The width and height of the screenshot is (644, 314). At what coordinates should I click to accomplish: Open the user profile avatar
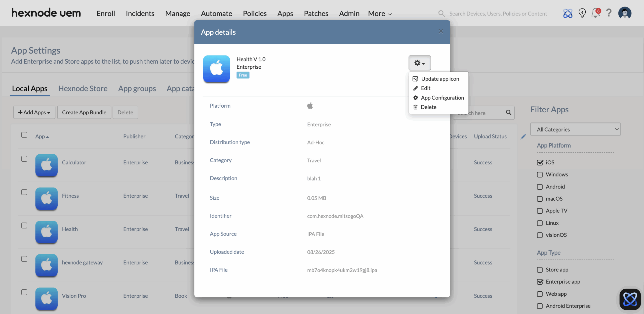pyautogui.click(x=625, y=13)
